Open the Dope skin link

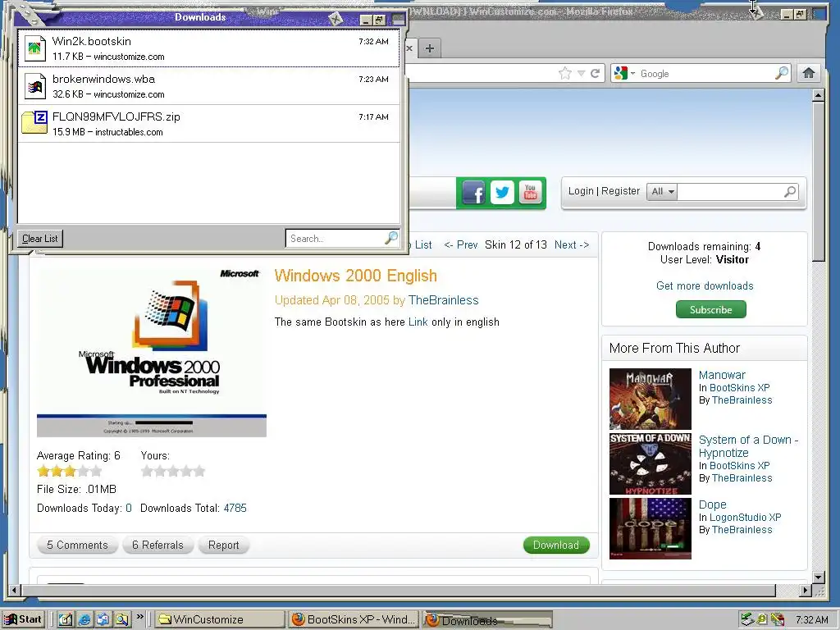[713, 504]
